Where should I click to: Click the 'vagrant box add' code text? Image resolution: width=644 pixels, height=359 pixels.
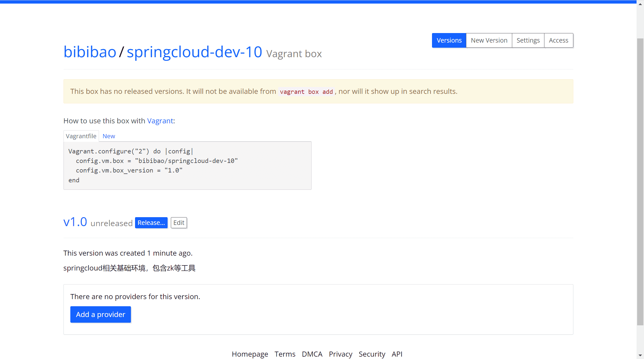coord(306,92)
